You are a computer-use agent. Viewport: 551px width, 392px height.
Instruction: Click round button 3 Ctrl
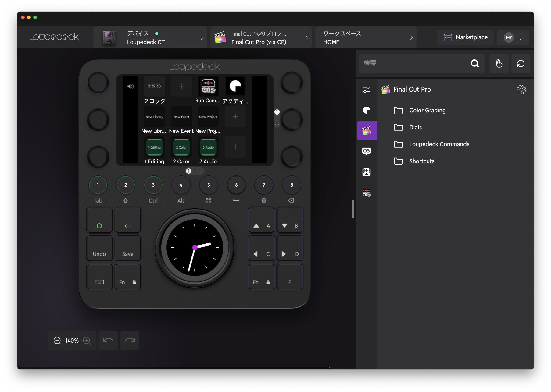point(153,185)
